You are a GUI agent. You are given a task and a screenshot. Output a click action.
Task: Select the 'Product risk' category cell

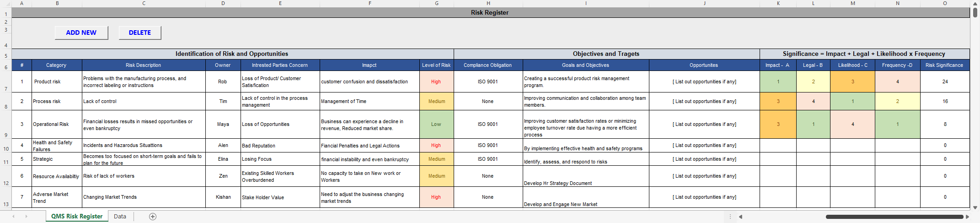tap(57, 82)
